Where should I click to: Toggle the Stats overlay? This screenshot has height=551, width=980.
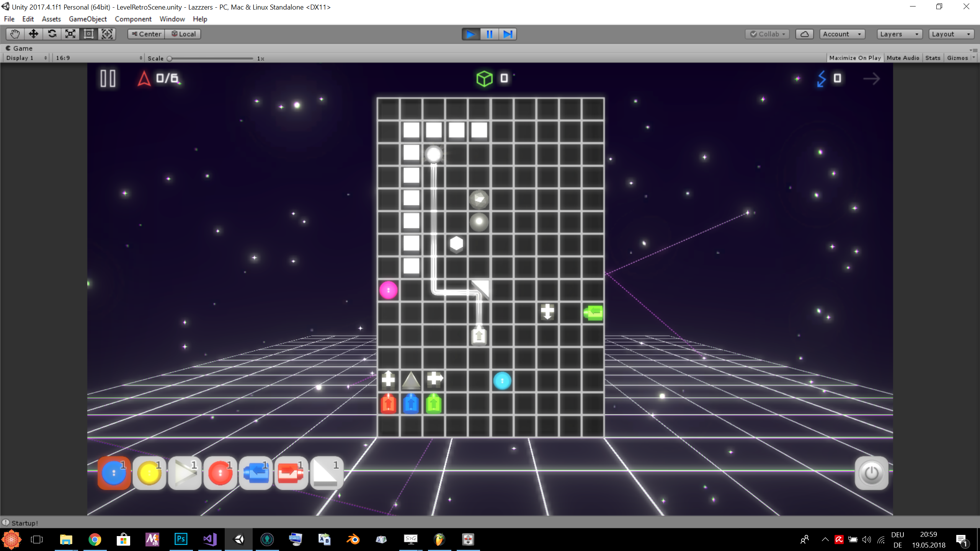point(933,58)
